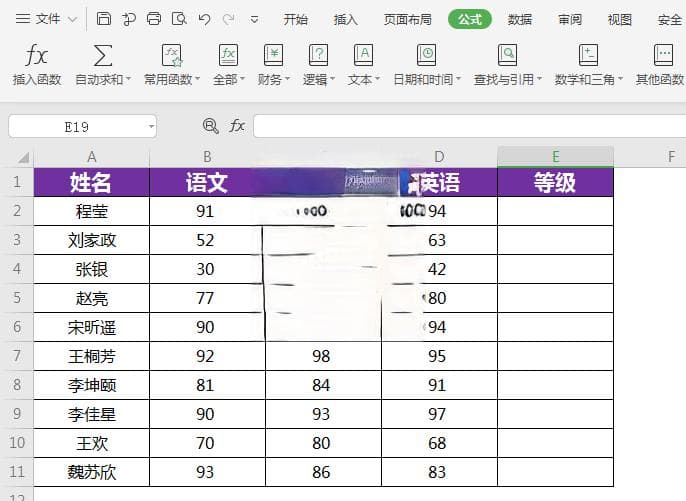Open the 安全 tab
686x501 pixels.
click(669, 20)
